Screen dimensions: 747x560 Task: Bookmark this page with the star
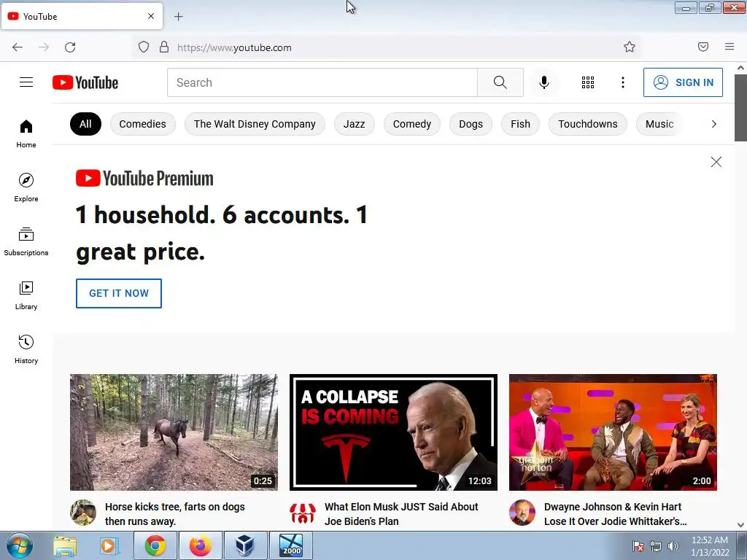630,47
